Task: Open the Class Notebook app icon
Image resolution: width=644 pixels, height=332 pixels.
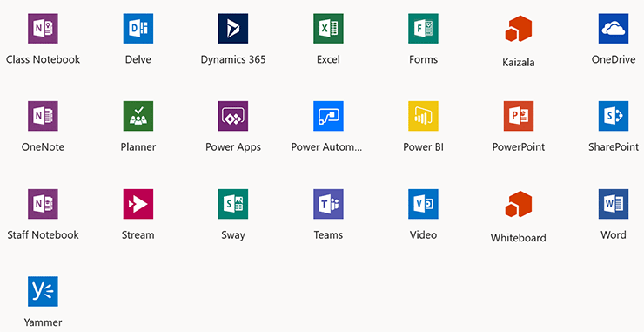Action: coord(43,29)
